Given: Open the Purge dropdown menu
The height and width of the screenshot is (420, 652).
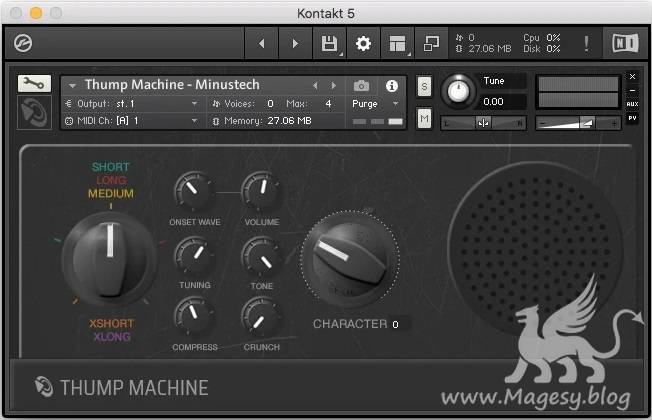Looking at the screenshot, I should point(375,104).
